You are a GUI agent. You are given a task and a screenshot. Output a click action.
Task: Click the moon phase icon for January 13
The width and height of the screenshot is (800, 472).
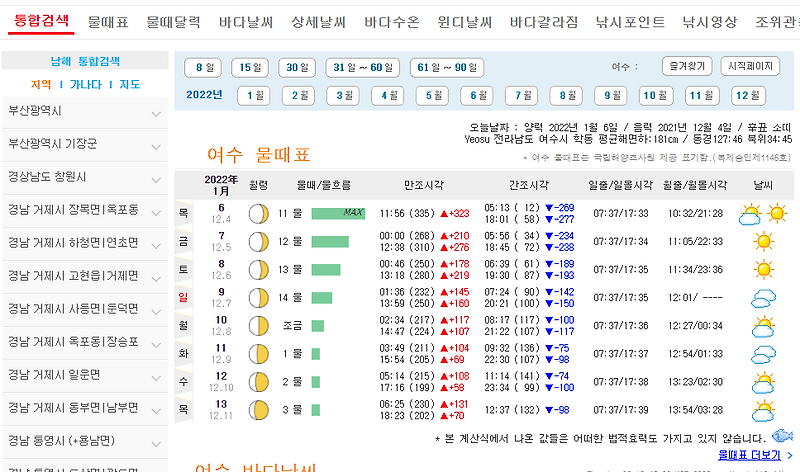(x=259, y=410)
